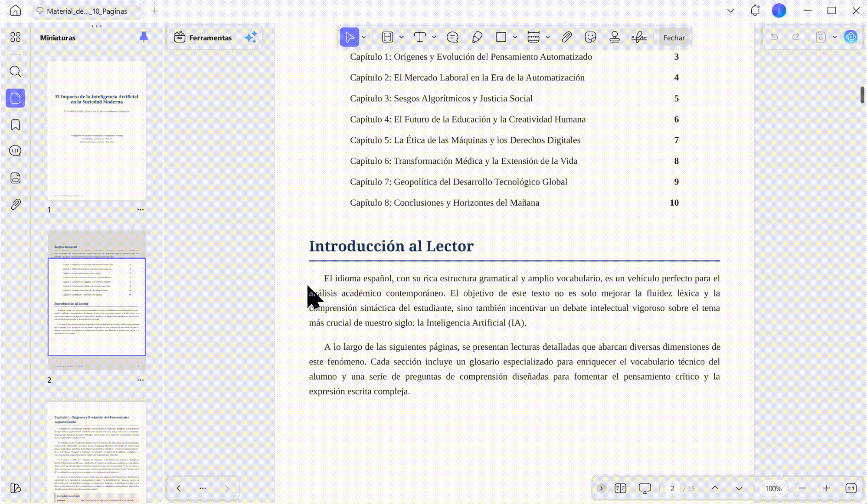
Task: Select the highlight text tool
Action: coord(388,37)
